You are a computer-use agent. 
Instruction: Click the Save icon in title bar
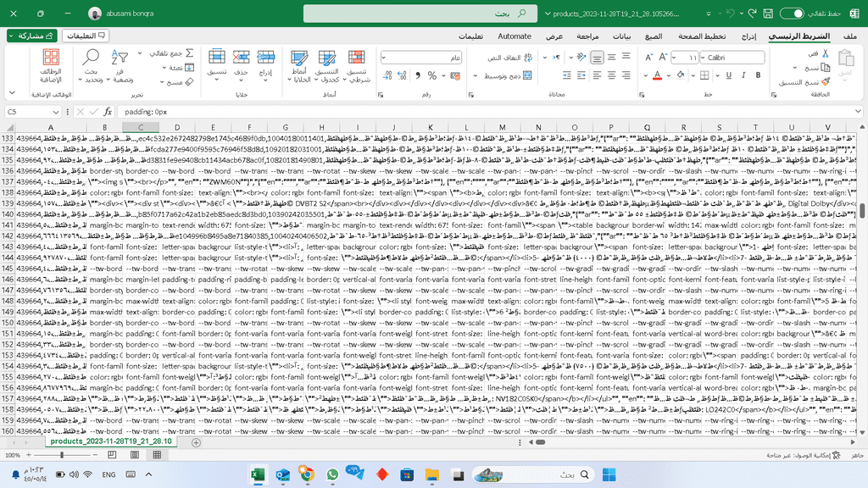pyautogui.click(x=768, y=14)
